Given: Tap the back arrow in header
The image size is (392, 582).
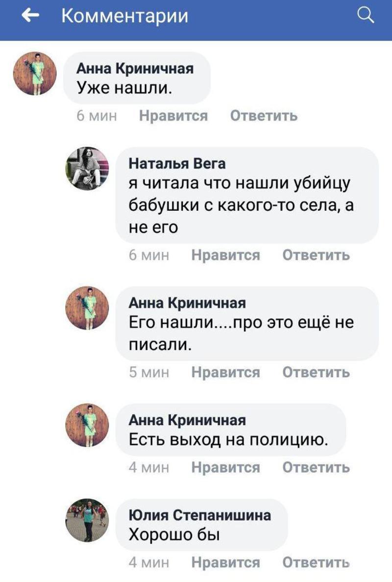Looking at the screenshot, I should click(x=30, y=17).
